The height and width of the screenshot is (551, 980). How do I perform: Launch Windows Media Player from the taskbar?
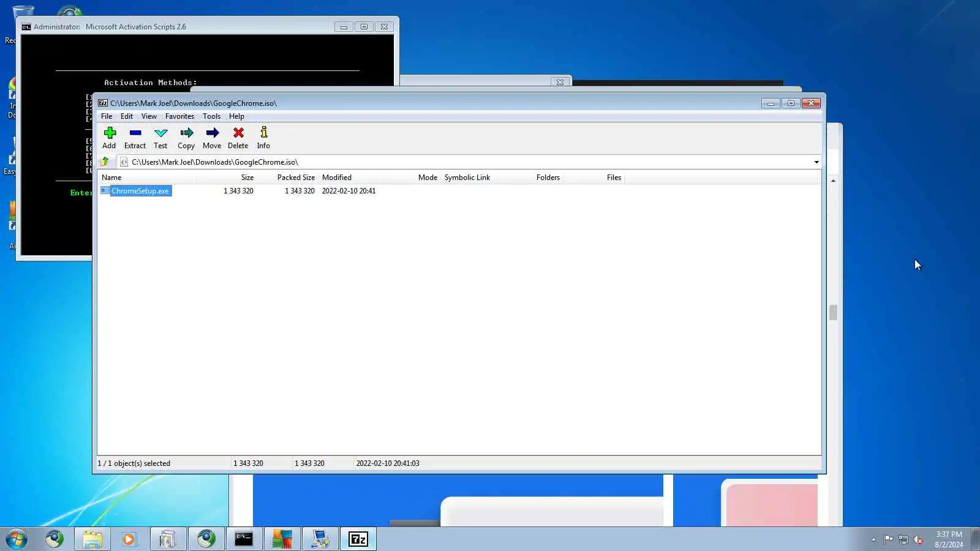pos(129,539)
